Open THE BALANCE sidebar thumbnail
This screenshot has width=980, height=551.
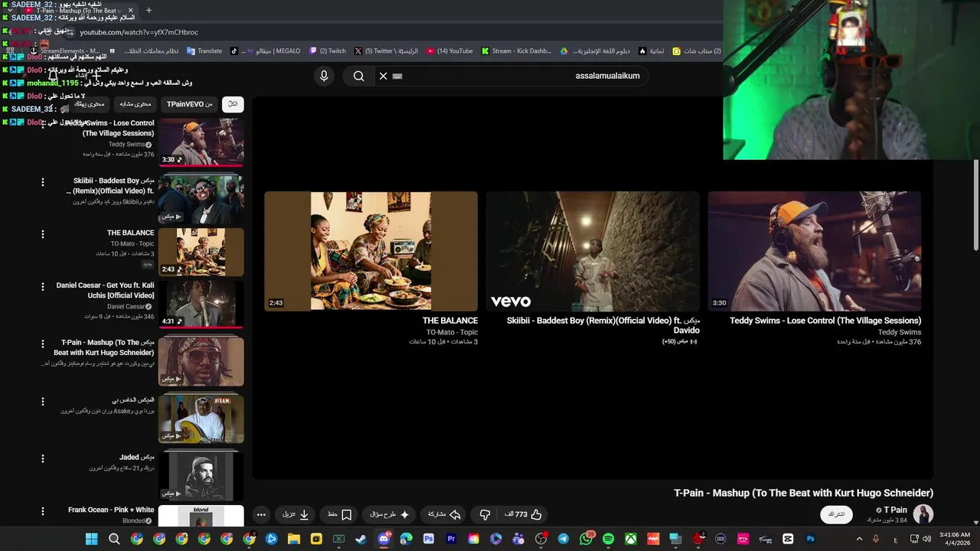coord(201,252)
